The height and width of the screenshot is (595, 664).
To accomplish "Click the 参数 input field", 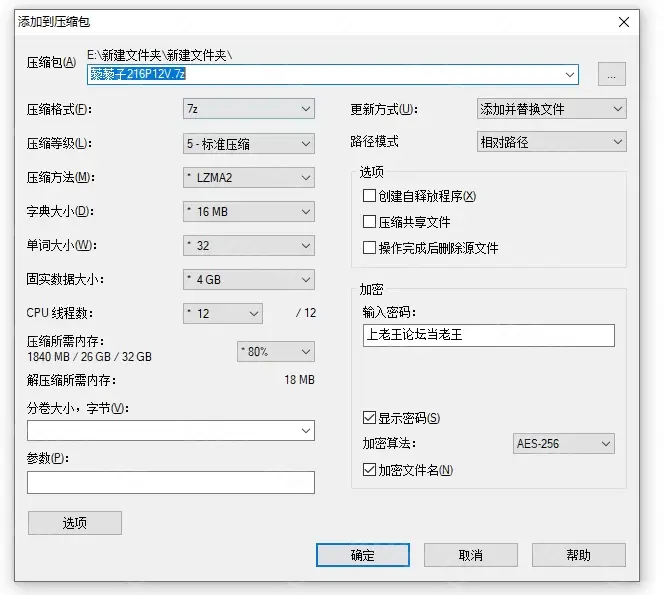I will [x=171, y=482].
